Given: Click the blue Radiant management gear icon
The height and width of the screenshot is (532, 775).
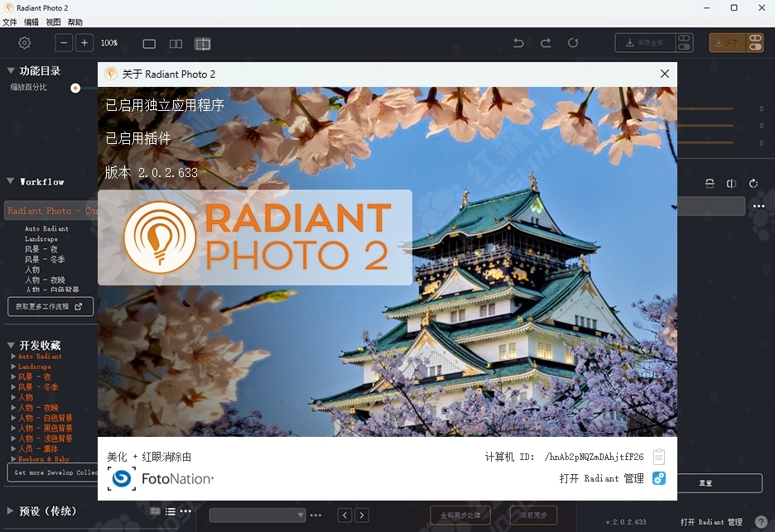Looking at the screenshot, I should 659,478.
